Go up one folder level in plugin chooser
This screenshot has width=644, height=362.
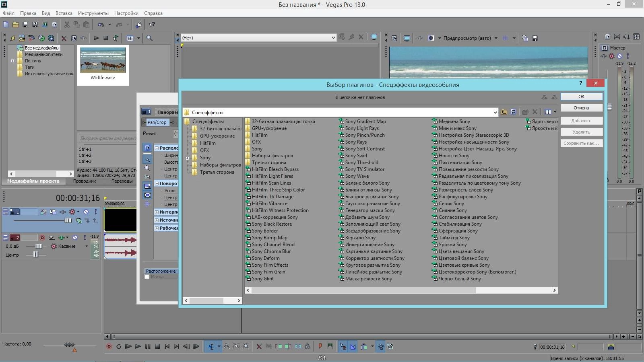(x=504, y=112)
